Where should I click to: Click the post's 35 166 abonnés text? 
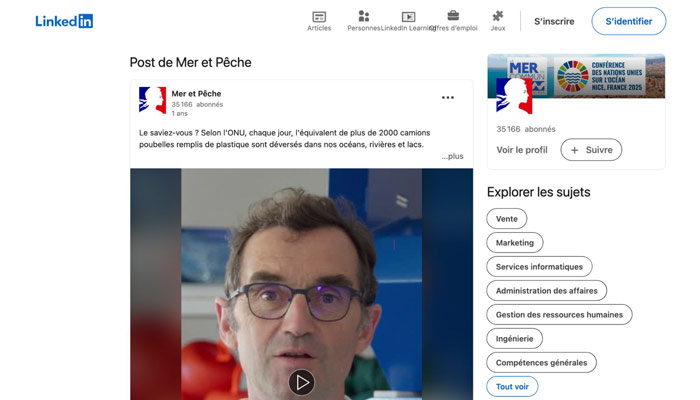coord(197,104)
